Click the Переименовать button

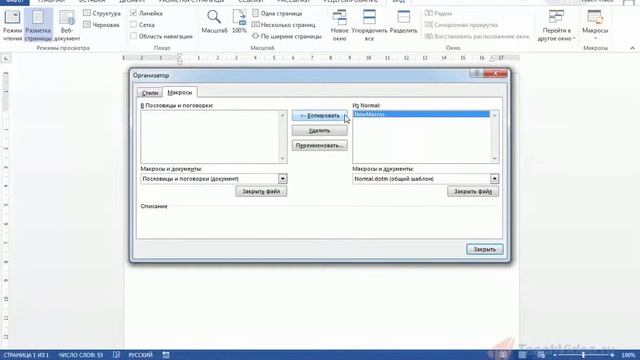click(320, 145)
